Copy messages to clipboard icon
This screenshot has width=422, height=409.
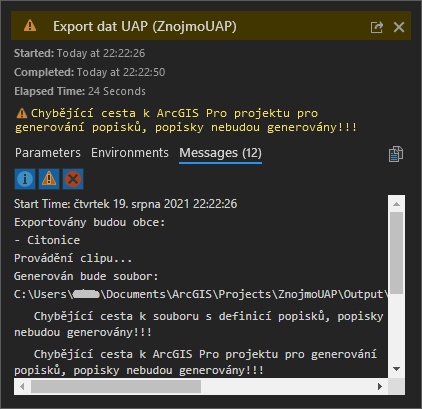396,154
